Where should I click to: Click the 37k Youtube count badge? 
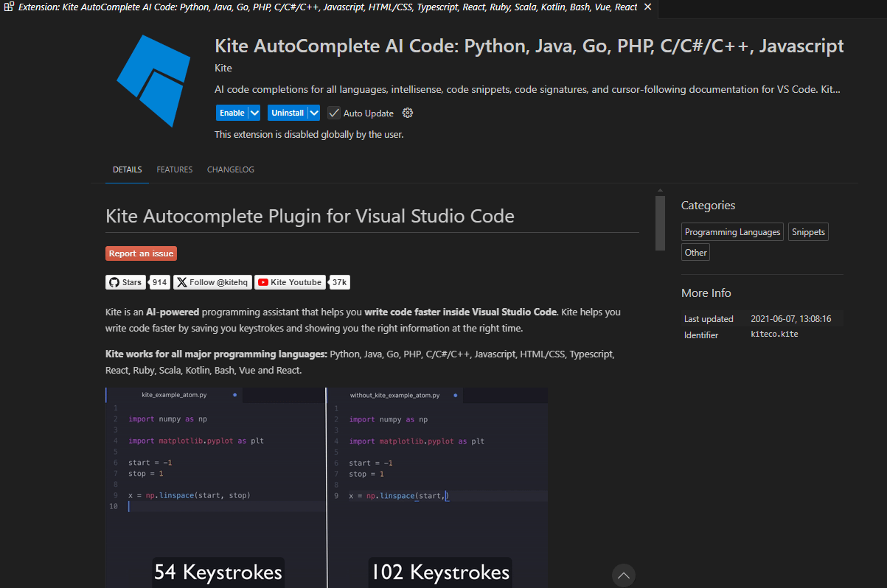[339, 282]
